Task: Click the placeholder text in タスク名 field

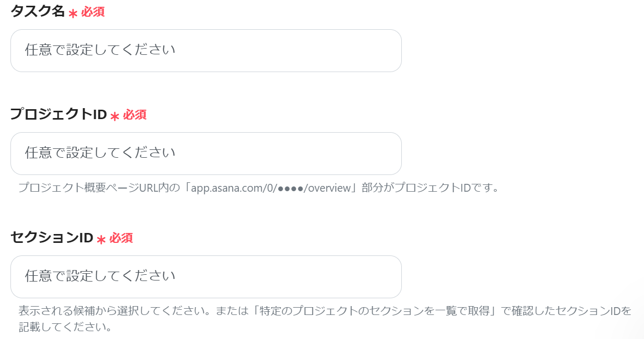Action: [100, 50]
